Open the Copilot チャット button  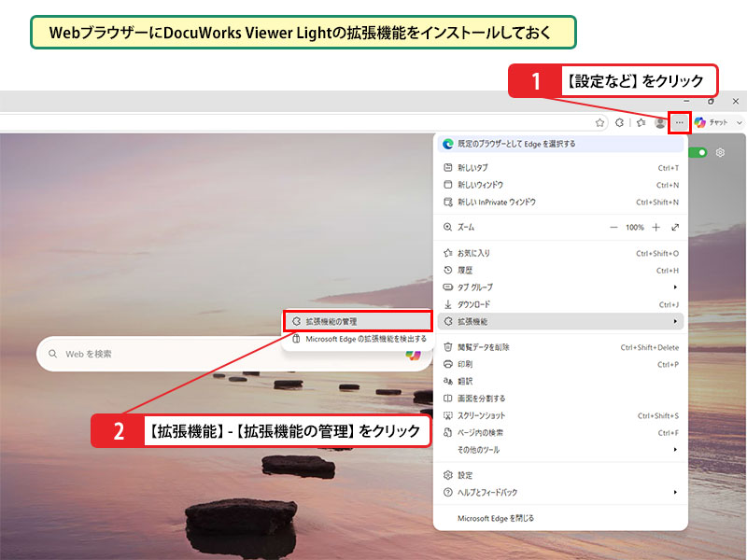click(711, 123)
